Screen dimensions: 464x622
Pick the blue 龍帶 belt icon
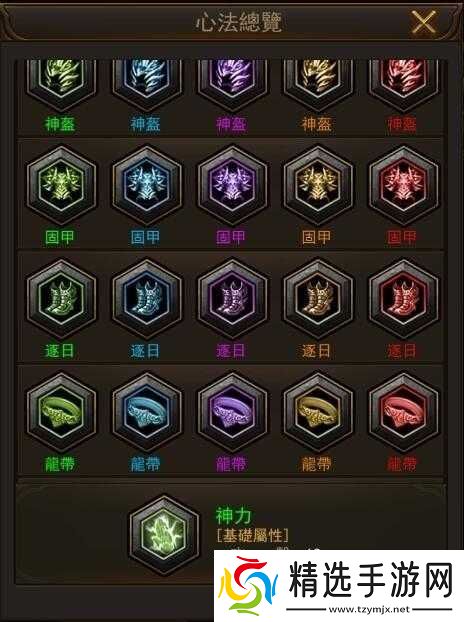point(146,413)
